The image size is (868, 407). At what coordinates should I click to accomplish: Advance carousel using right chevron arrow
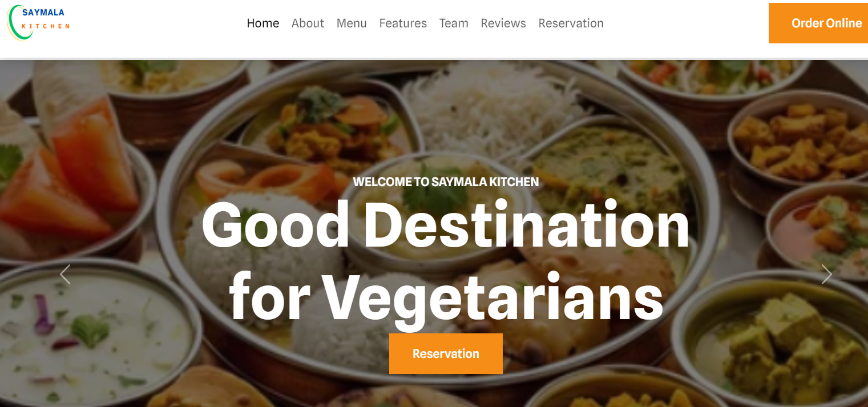tap(826, 275)
